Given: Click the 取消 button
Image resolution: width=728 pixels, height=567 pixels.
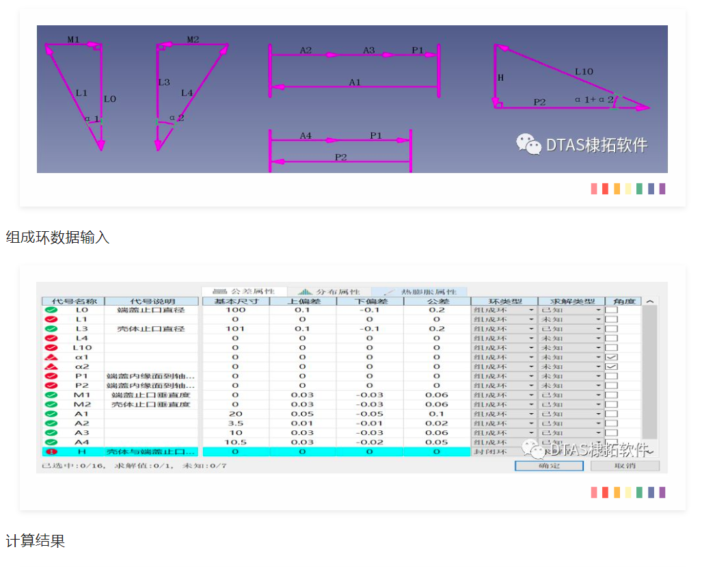Looking at the screenshot, I should (x=624, y=466).
